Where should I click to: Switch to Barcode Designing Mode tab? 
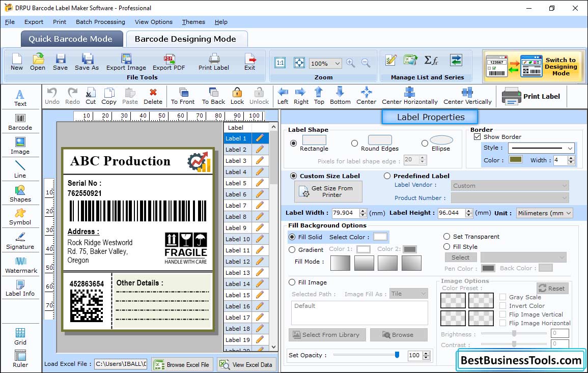[186, 39]
